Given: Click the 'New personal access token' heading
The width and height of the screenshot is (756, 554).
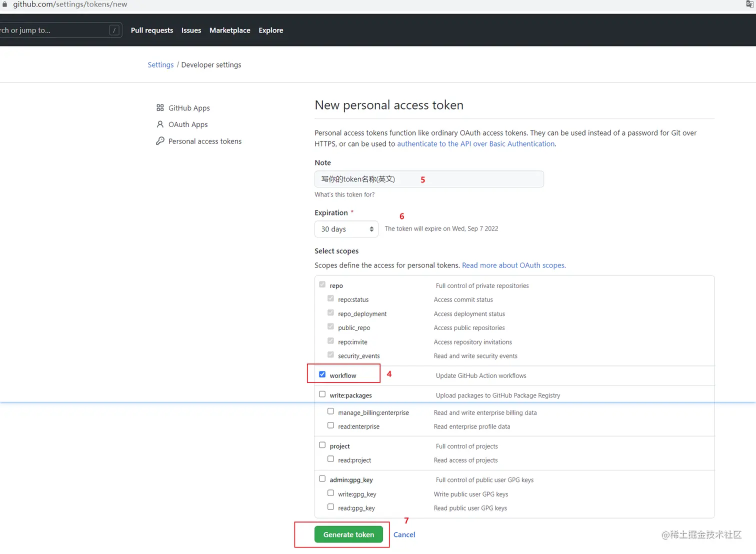Looking at the screenshot, I should pos(389,105).
